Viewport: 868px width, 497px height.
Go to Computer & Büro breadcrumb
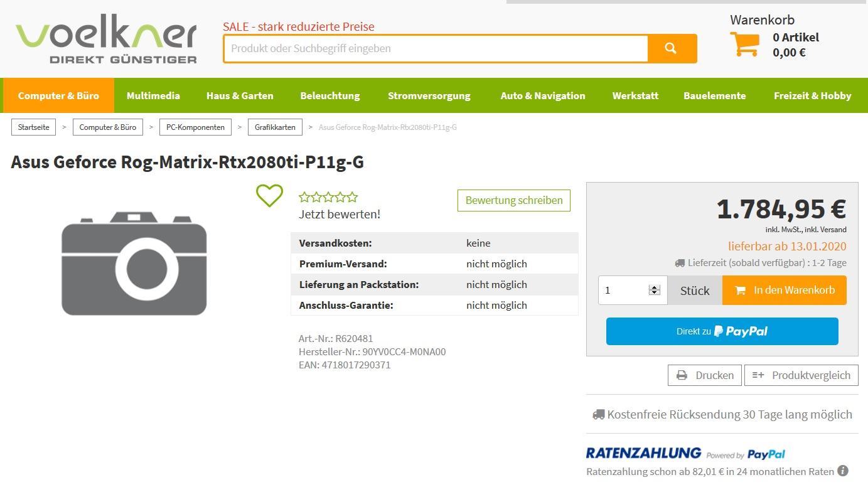point(108,127)
